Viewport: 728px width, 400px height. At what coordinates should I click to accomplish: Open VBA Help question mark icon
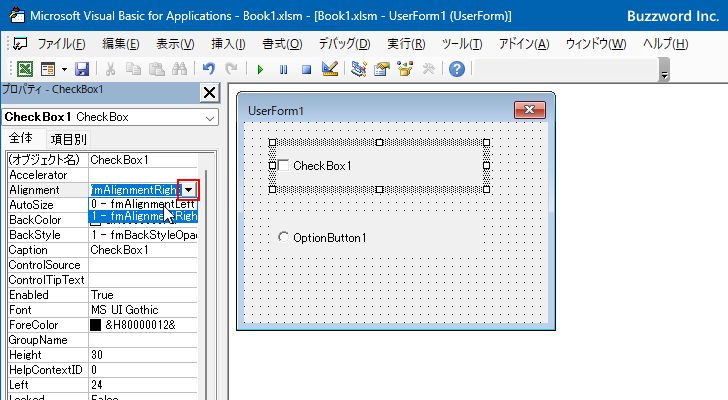(457, 69)
